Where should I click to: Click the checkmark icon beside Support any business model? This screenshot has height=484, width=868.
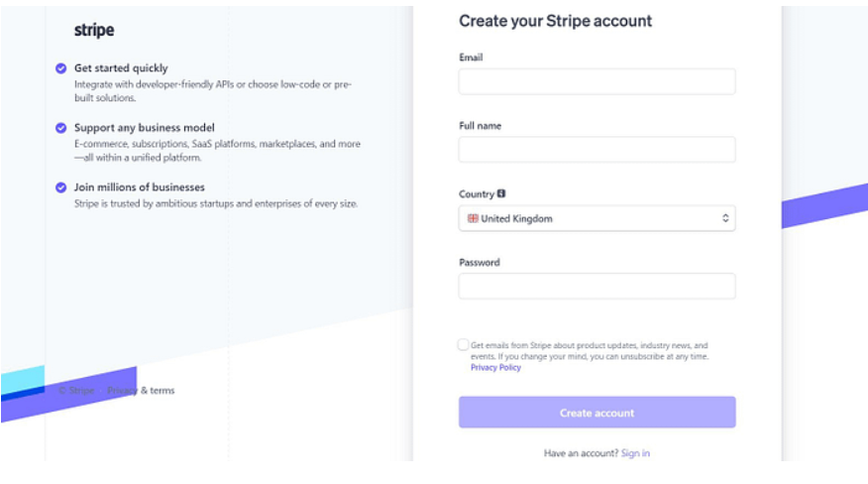coord(60,128)
